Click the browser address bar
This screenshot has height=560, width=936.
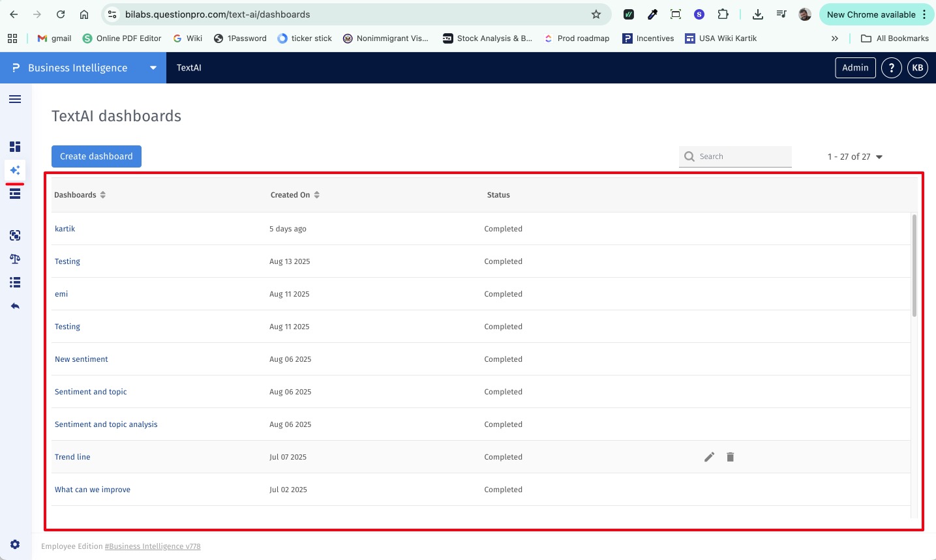point(357,14)
